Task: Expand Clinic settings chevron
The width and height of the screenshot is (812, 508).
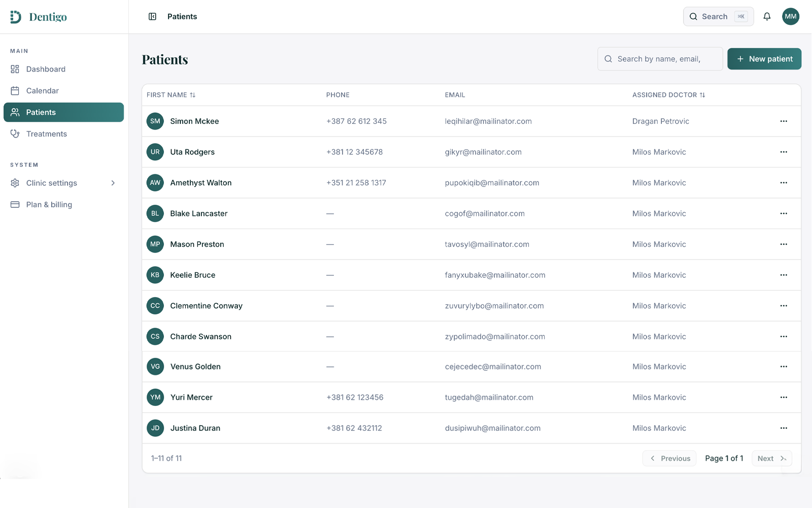Action: click(113, 183)
